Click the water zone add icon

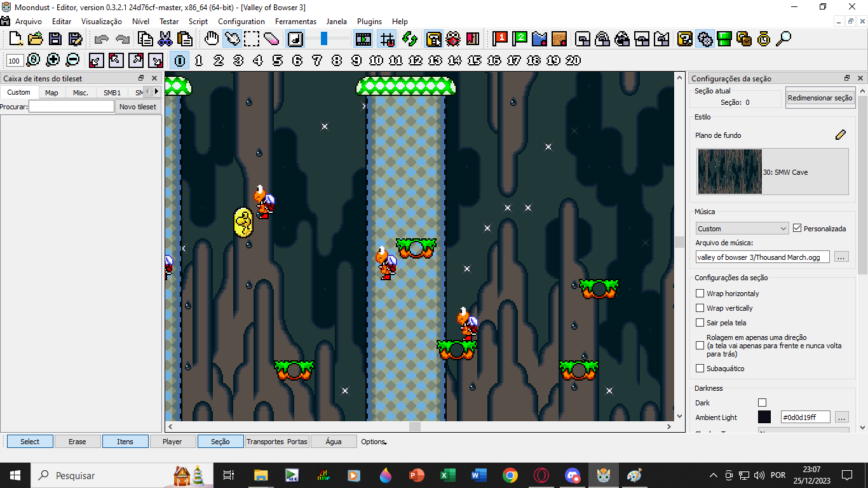point(539,39)
